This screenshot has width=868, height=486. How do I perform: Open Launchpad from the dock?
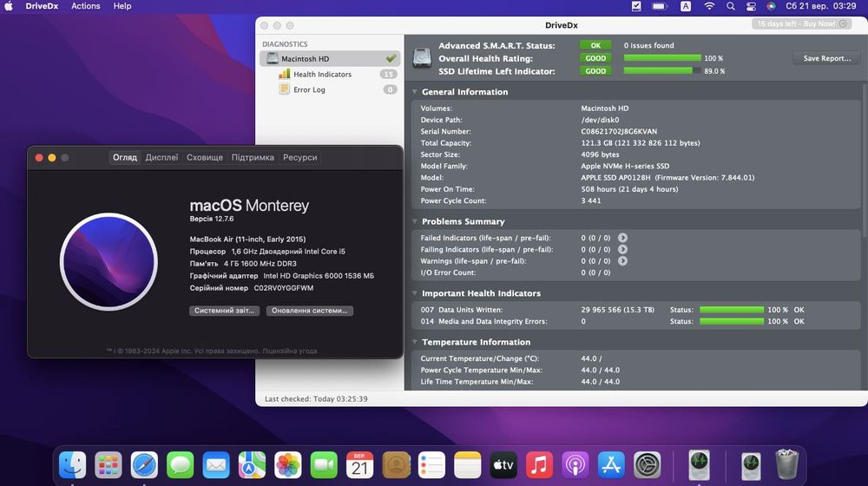point(108,464)
